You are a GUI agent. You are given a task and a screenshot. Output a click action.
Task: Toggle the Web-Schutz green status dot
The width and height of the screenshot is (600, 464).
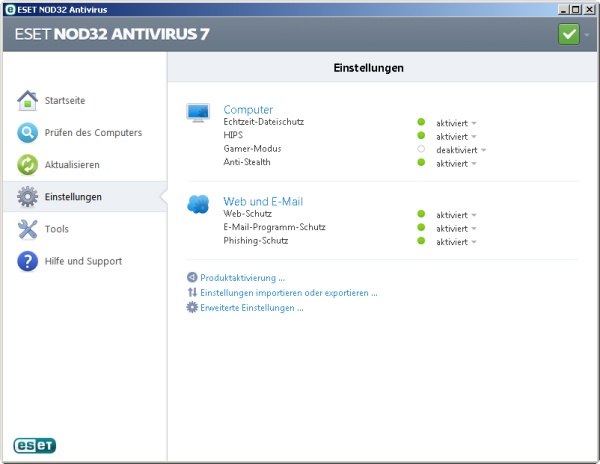[x=421, y=214]
